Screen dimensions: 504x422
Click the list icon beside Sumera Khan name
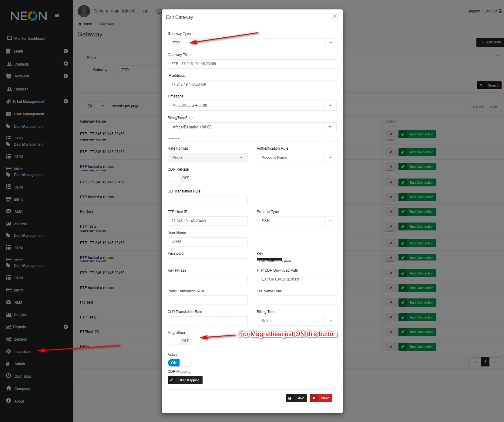[146, 12]
